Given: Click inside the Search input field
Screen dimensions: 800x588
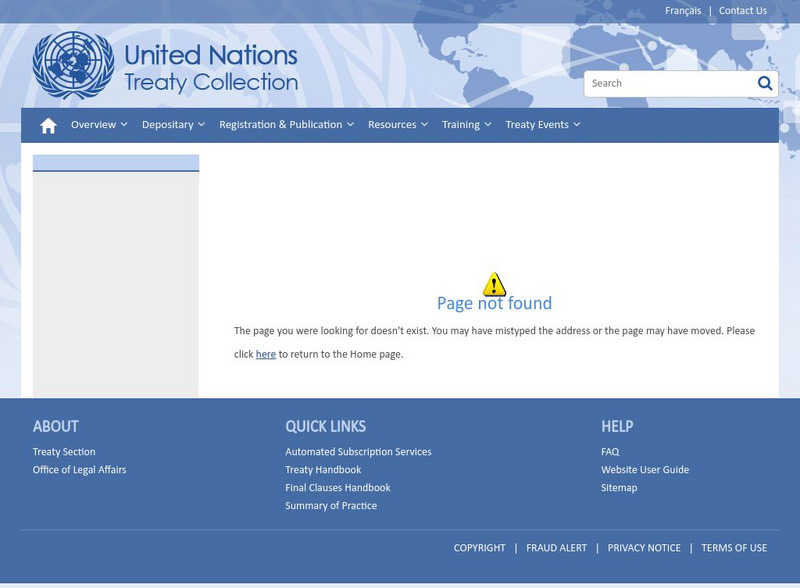Looking at the screenshot, I should 660,84.
